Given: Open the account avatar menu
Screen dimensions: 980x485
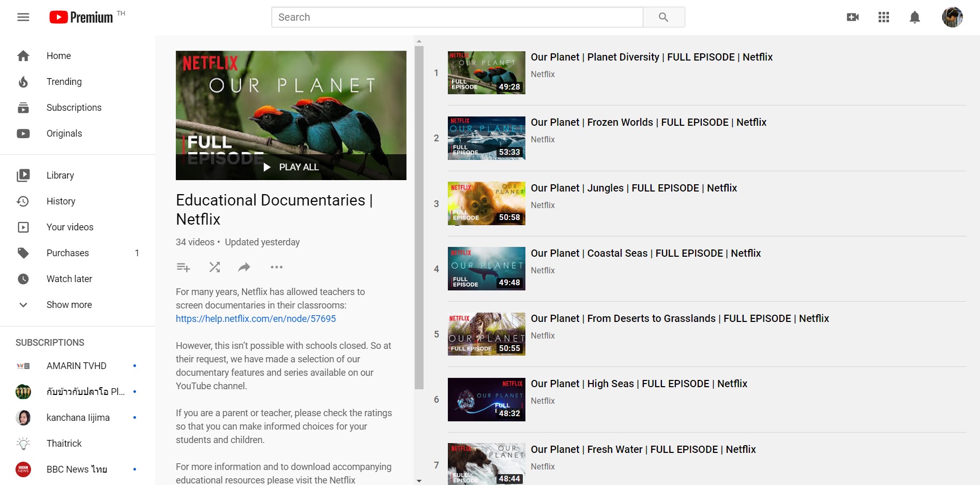Looking at the screenshot, I should (x=952, y=17).
